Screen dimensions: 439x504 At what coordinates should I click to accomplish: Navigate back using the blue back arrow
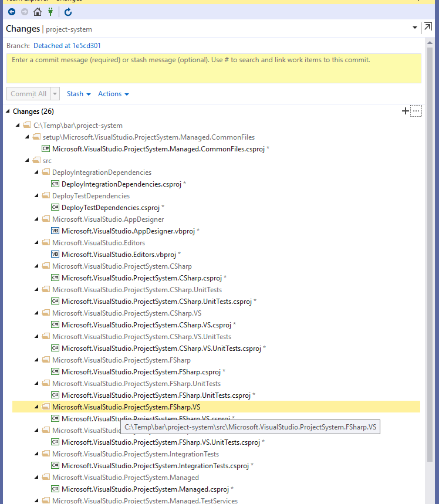12,12
